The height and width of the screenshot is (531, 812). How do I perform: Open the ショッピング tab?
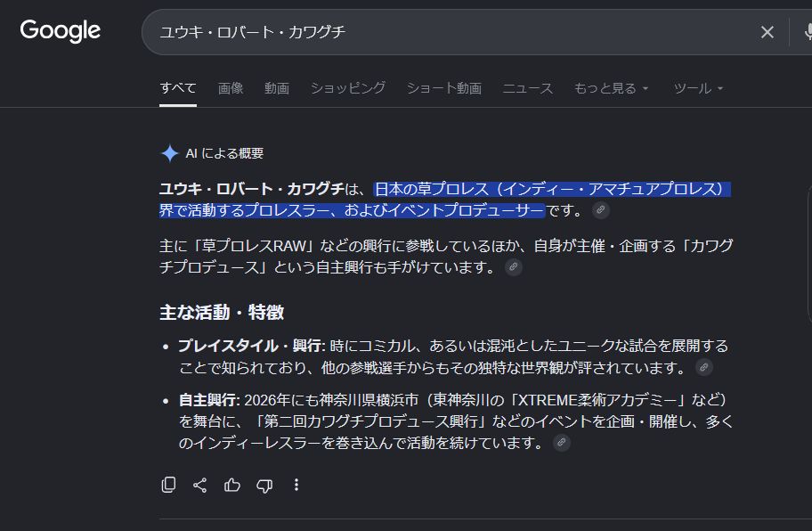click(347, 88)
